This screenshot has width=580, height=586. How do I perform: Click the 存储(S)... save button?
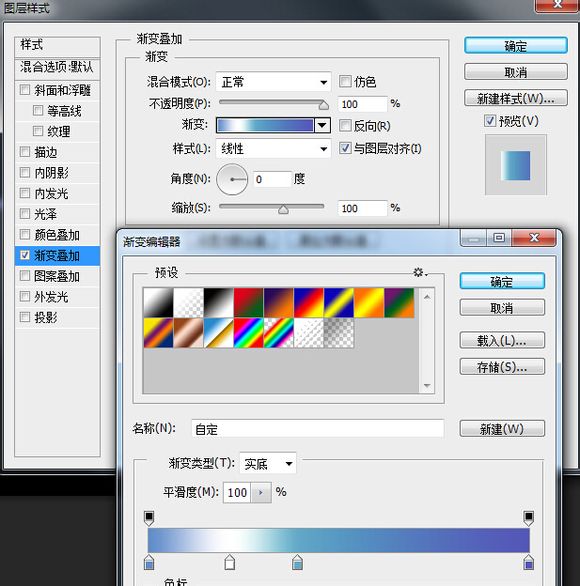click(502, 367)
